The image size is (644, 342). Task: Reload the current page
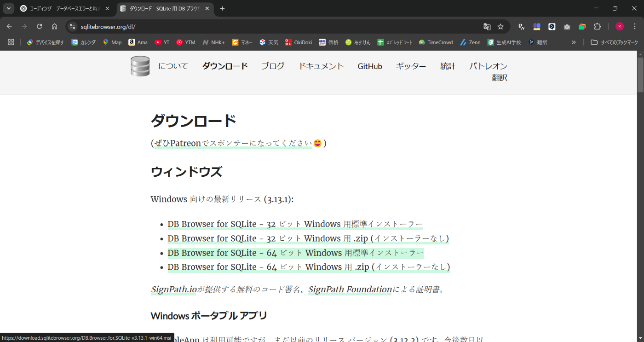click(40, 27)
